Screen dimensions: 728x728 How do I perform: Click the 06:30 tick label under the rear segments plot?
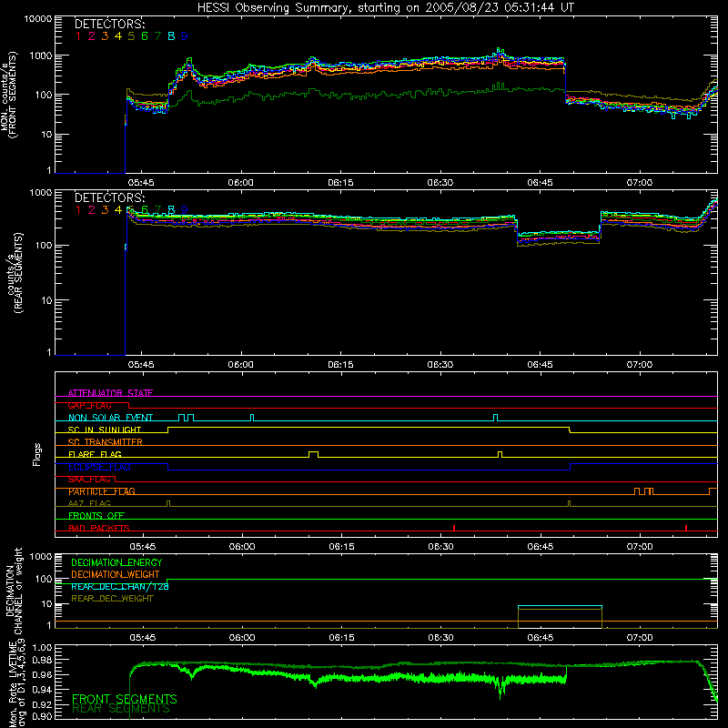[x=440, y=365]
